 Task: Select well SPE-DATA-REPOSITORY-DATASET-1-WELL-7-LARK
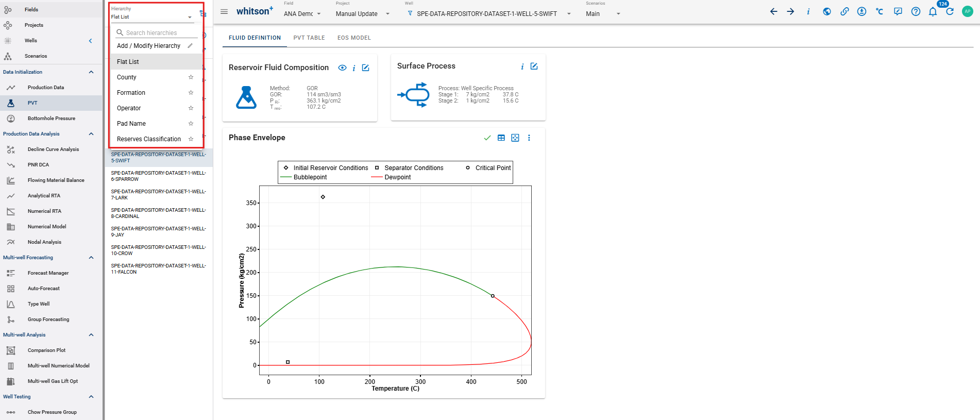point(159,195)
